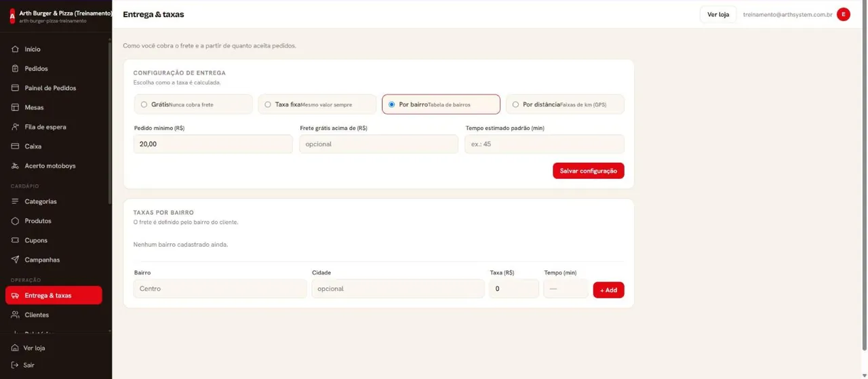This screenshot has width=868, height=379.
Task: Click the Salvar configuração button
Action: [x=588, y=171]
